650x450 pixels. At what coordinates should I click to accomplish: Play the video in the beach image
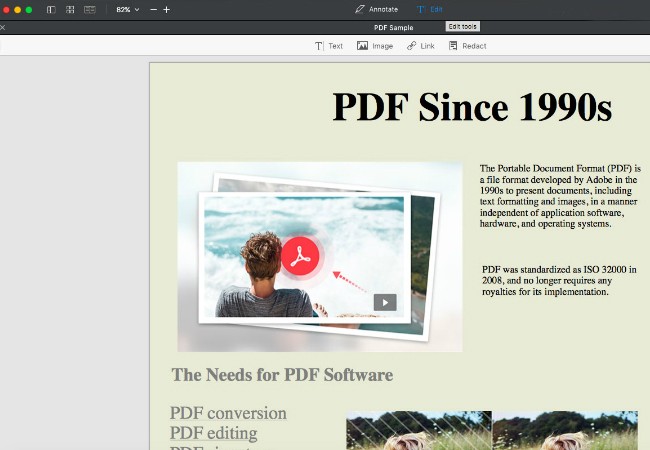(x=385, y=302)
